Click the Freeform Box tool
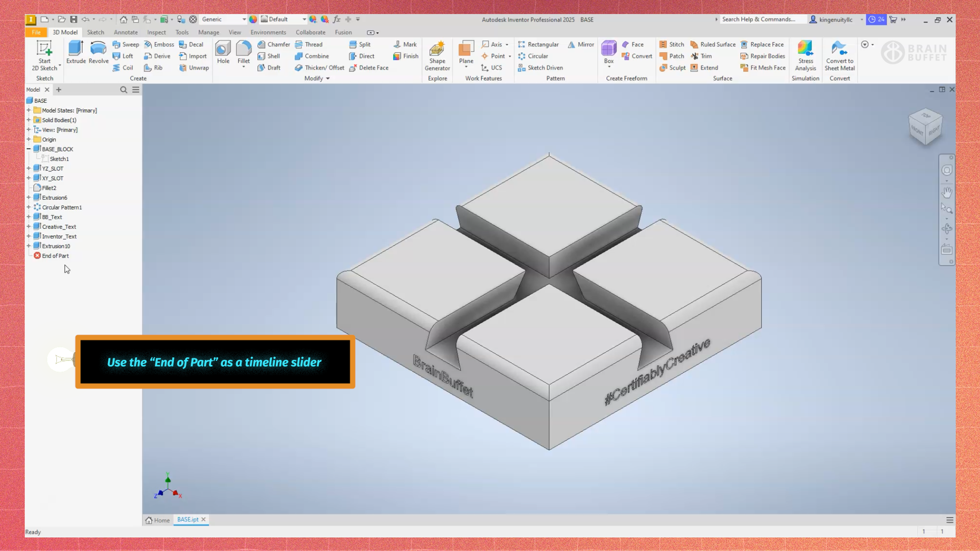This screenshot has width=980, height=551. (609, 52)
